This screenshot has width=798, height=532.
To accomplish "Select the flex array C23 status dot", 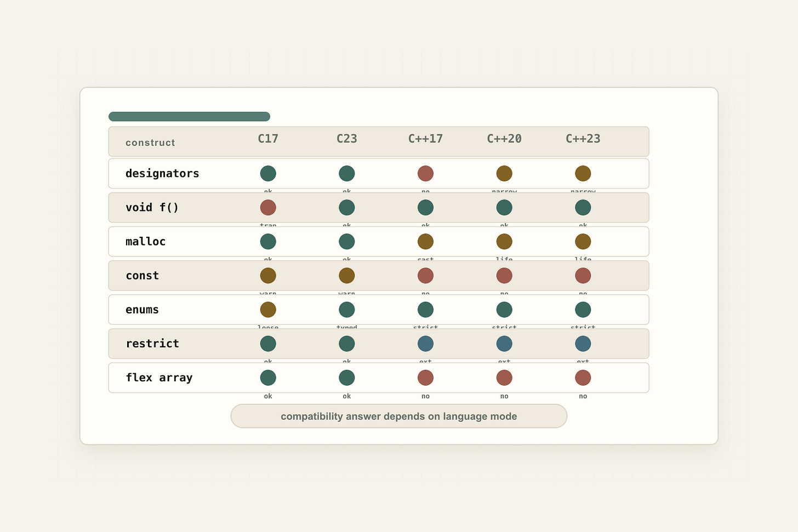I will pos(347,377).
